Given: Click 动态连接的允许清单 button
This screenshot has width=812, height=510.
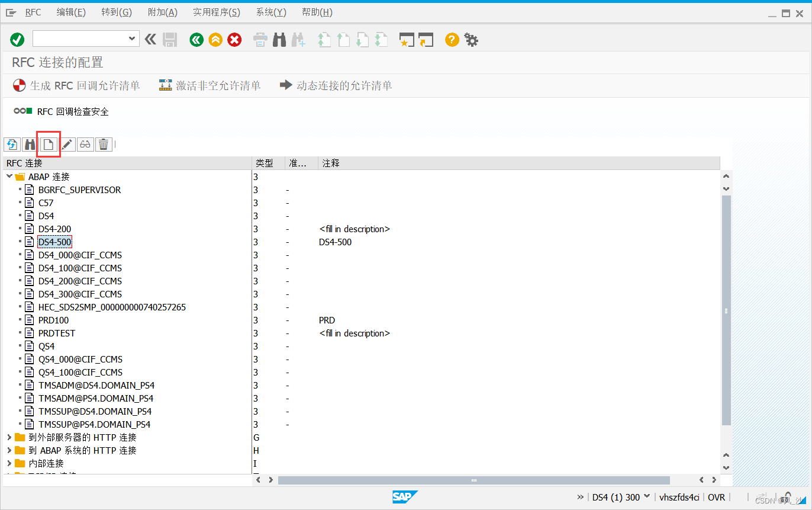Looking at the screenshot, I should [x=336, y=86].
